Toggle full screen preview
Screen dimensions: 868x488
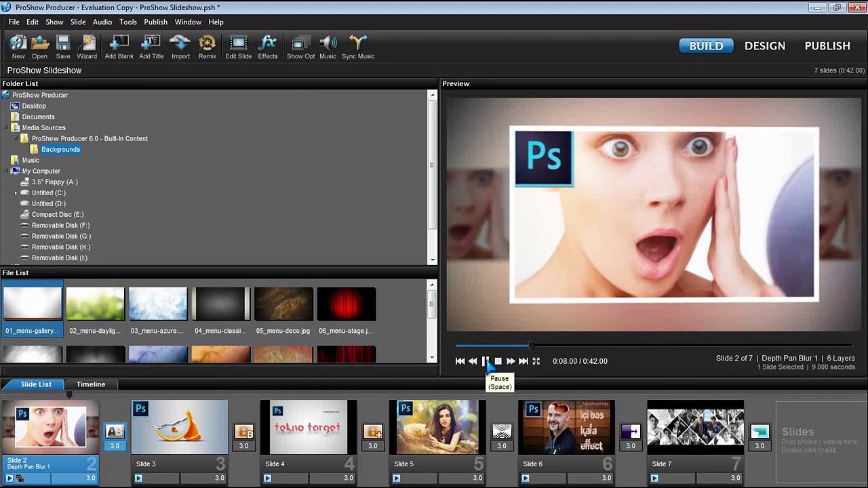click(x=536, y=361)
